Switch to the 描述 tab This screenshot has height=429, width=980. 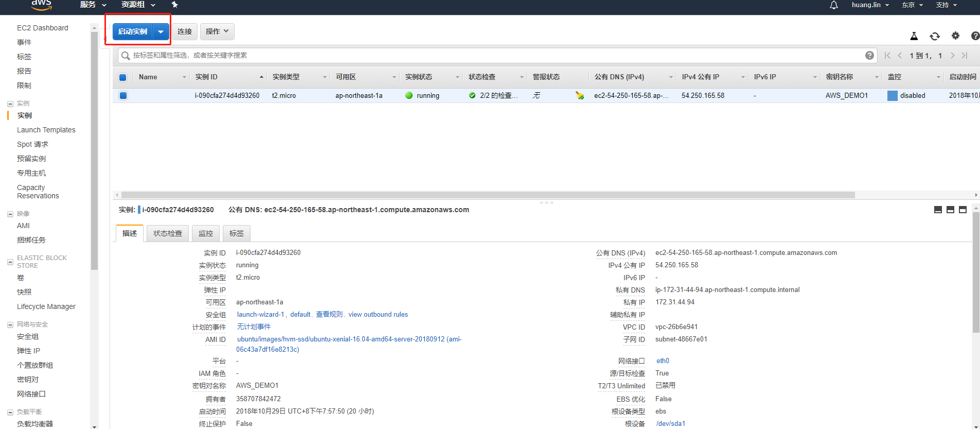[x=130, y=233]
